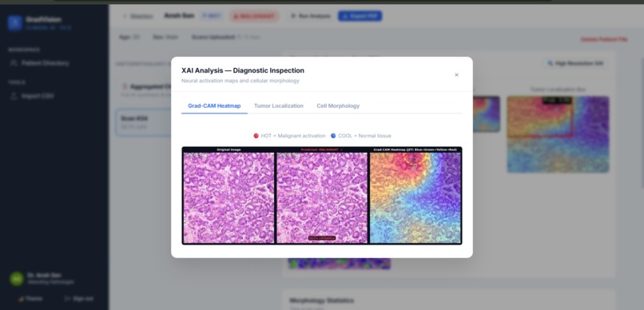Open the Cell Morphology tab
This screenshot has width=644, height=310.
click(338, 106)
